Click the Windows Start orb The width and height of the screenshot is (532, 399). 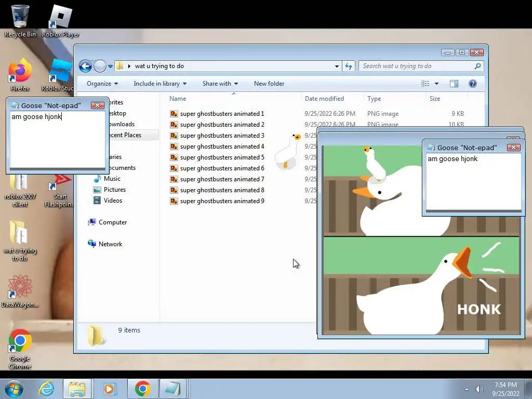pos(14,389)
